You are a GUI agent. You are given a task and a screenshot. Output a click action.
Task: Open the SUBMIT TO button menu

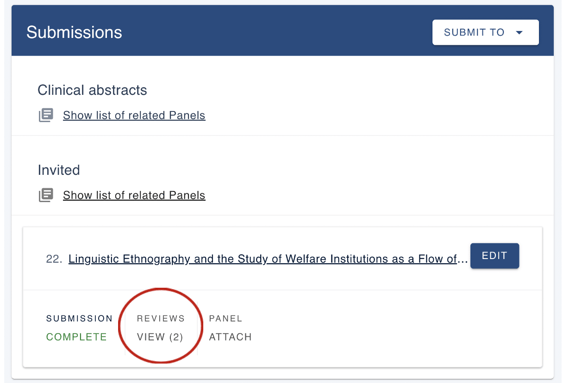485,32
